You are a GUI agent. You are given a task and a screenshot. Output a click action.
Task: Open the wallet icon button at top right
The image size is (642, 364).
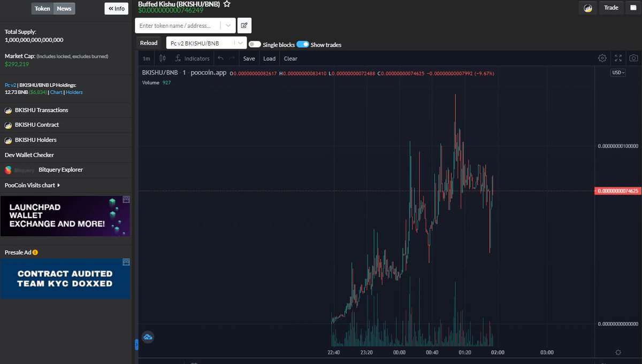(x=633, y=7)
